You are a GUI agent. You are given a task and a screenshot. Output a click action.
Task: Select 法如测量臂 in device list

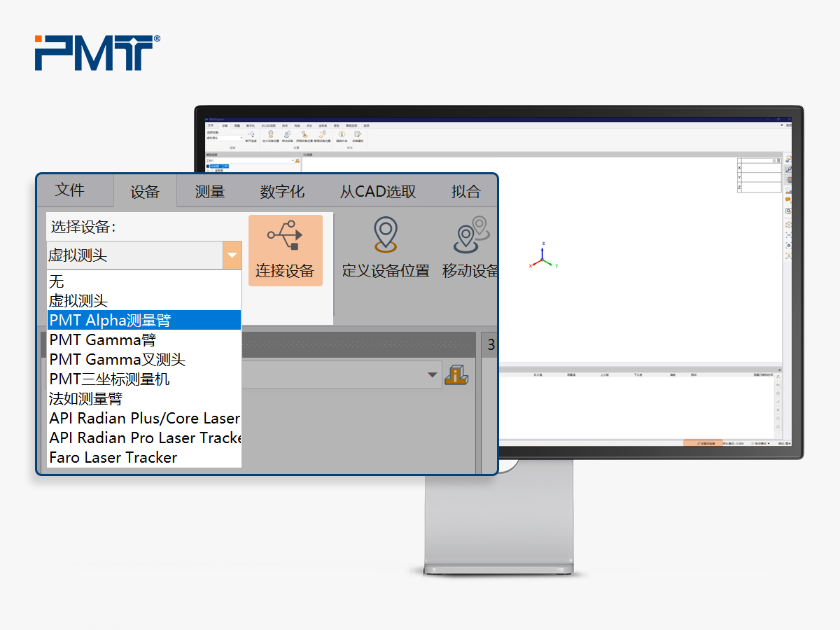[144, 398]
